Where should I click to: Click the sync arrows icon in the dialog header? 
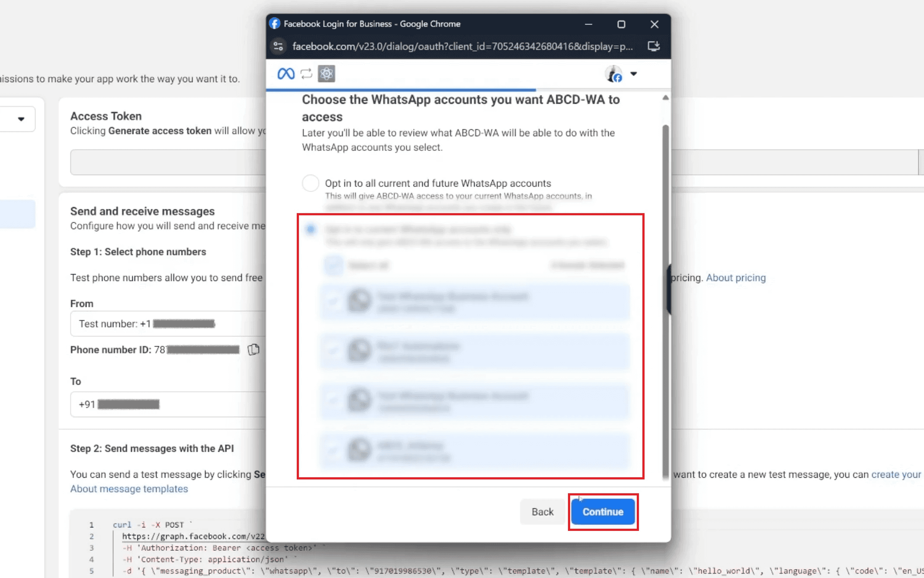306,74
